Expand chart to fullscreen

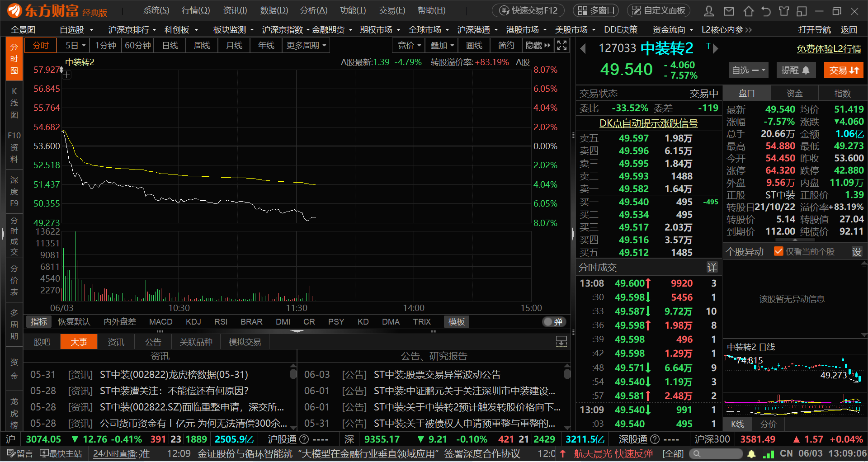click(x=562, y=45)
